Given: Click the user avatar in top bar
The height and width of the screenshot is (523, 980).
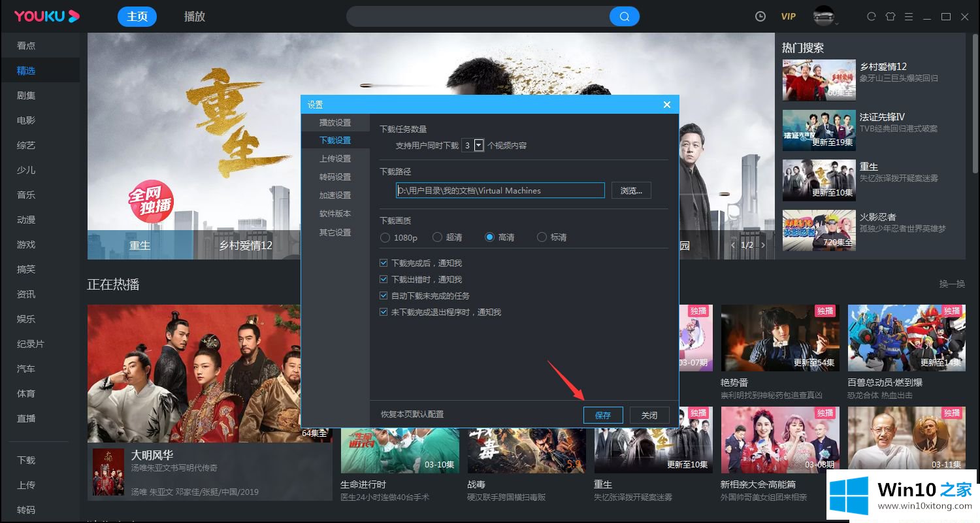Looking at the screenshot, I should [x=823, y=16].
